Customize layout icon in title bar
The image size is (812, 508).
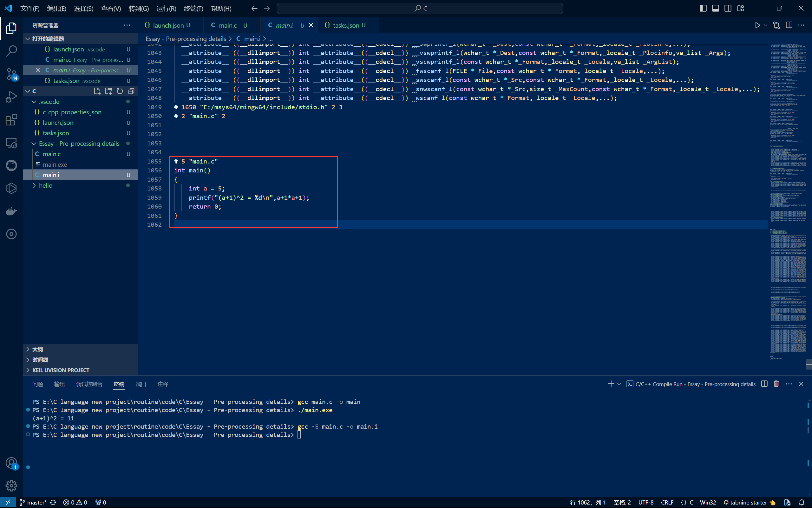741,8
